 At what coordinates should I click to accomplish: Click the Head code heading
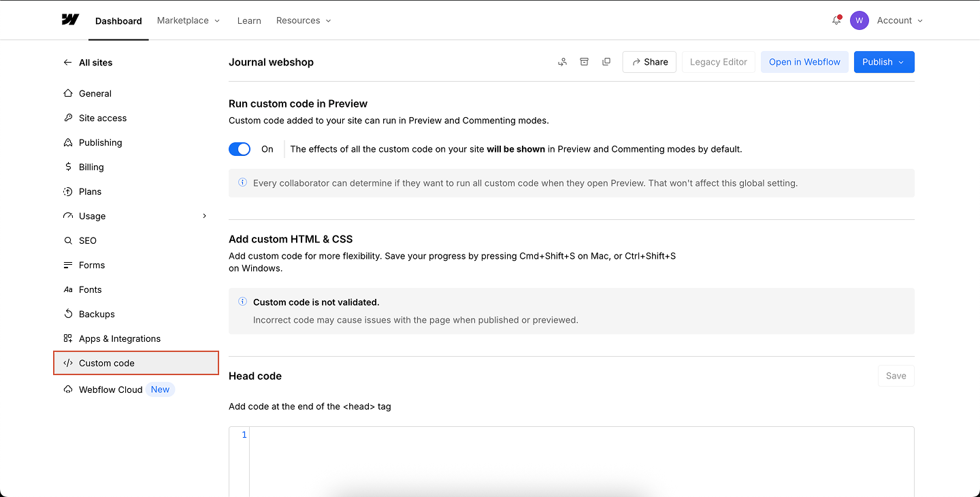click(x=255, y=376)
